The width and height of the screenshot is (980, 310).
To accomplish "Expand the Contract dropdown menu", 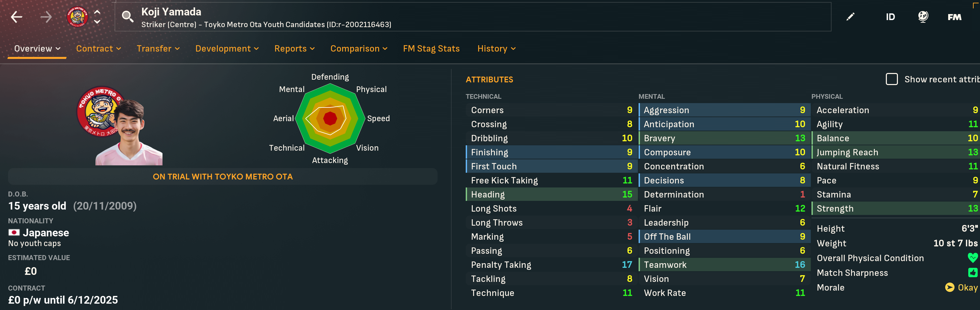I will [x=99, y=49].
